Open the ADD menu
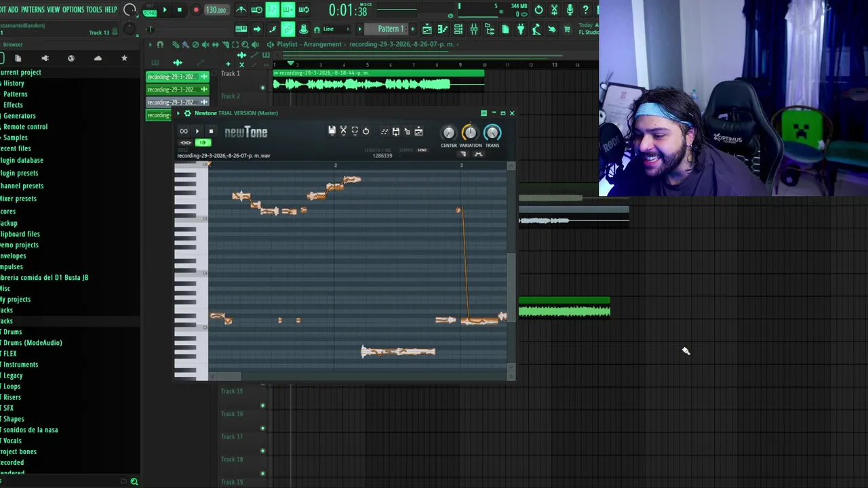Viewport: 868px width, 488px height. point(13,9)
